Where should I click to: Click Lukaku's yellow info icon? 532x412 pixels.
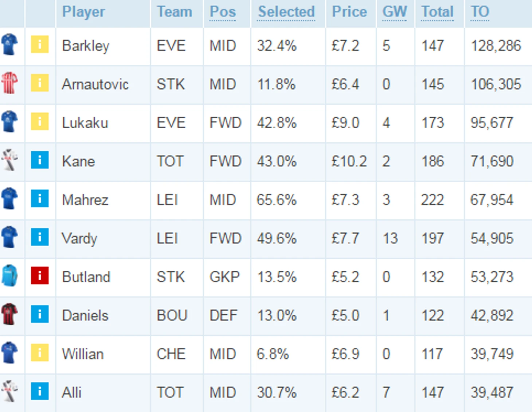40,121
